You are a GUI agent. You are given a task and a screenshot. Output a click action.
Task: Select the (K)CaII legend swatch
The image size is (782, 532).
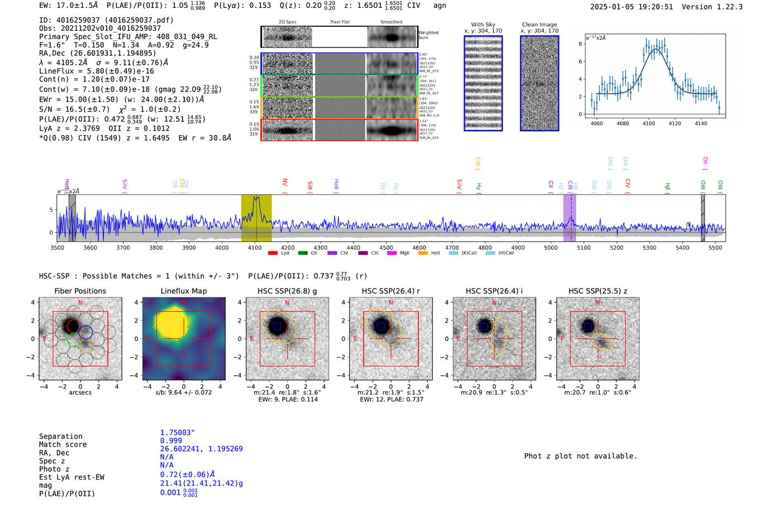click(x=453, y=253)
